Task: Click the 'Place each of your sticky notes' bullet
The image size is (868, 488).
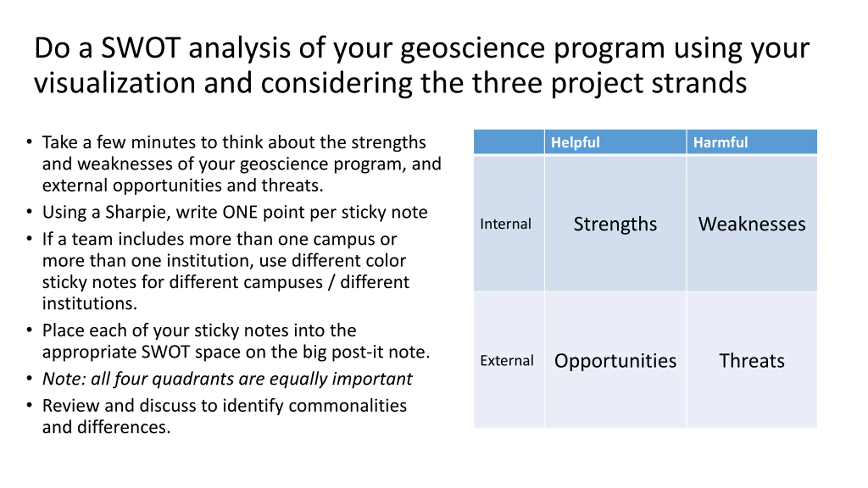Action: click(236, 341)
